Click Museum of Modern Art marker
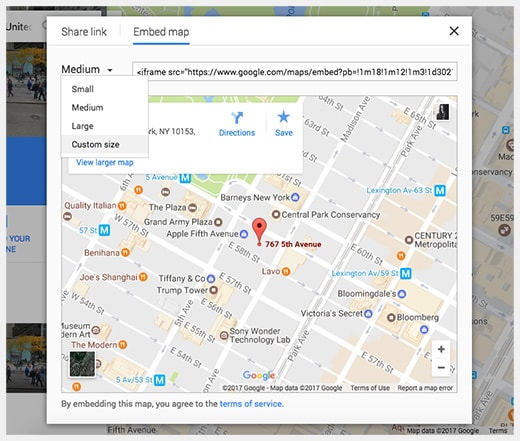The width and height of the screenshot is (520, 441). (96, 330)
